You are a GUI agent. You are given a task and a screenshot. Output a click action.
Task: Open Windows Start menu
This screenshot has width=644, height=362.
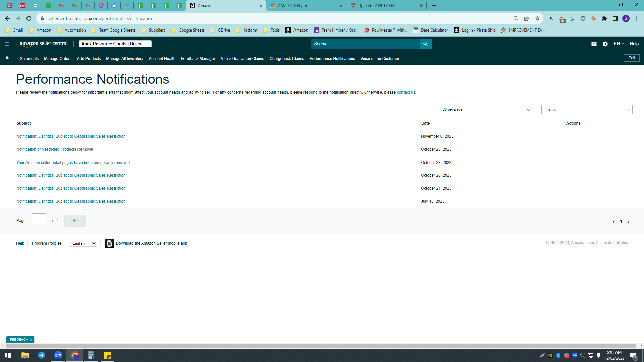(8, 355)
